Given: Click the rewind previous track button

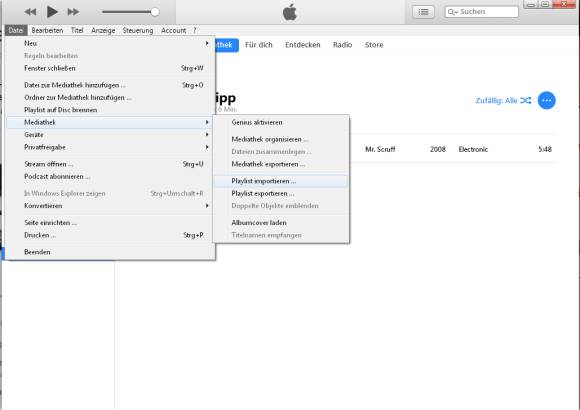Looking at the screenshot, I should pos(30,12).
